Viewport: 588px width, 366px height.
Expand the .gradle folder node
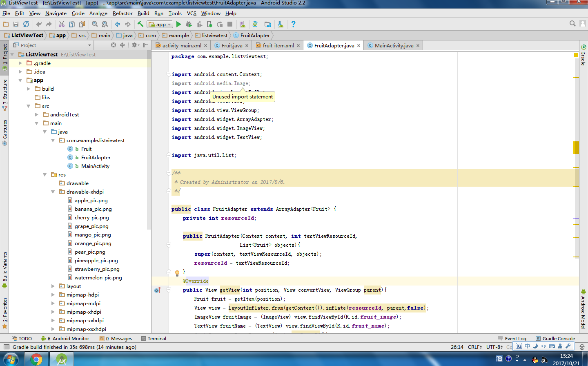[20, 63]
